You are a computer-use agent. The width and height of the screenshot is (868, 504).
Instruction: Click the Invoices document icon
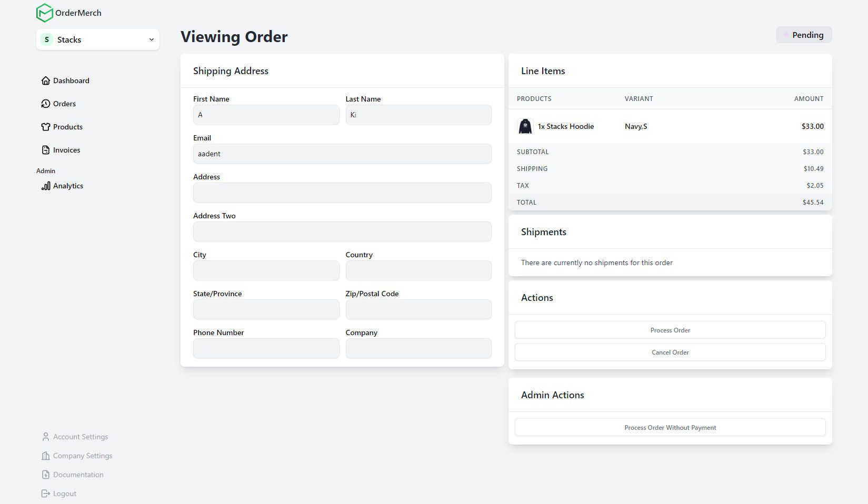(x=46, y=150)
